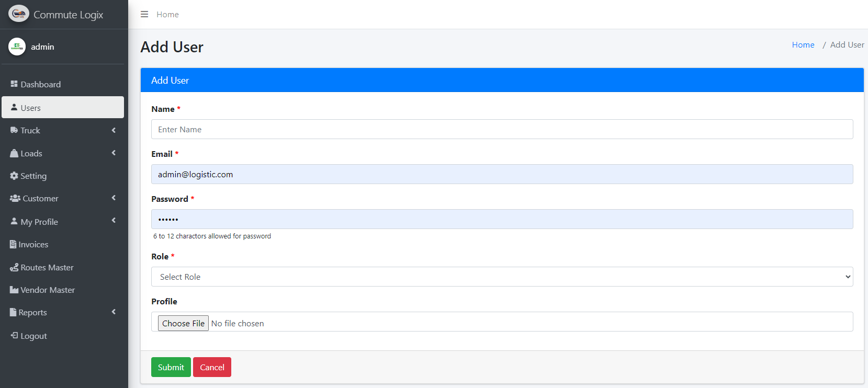Screen dimensions: 868x388
Task: Expand the Customer submenu chevron
Action: 114,198
